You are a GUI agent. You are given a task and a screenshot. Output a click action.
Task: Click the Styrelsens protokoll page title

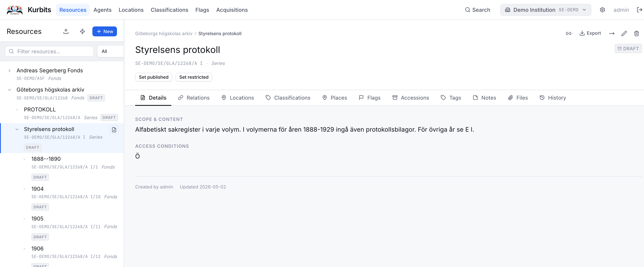coord(178,50)
